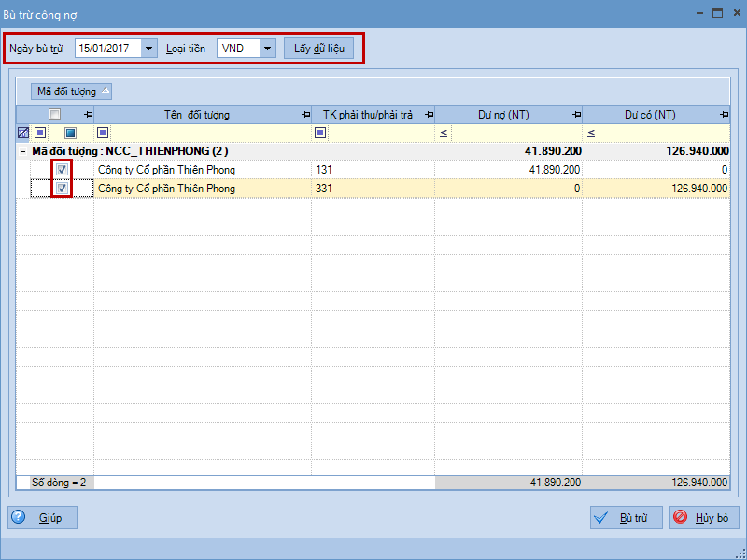Uncheck the row with account 131

click(x=62, y=170)
